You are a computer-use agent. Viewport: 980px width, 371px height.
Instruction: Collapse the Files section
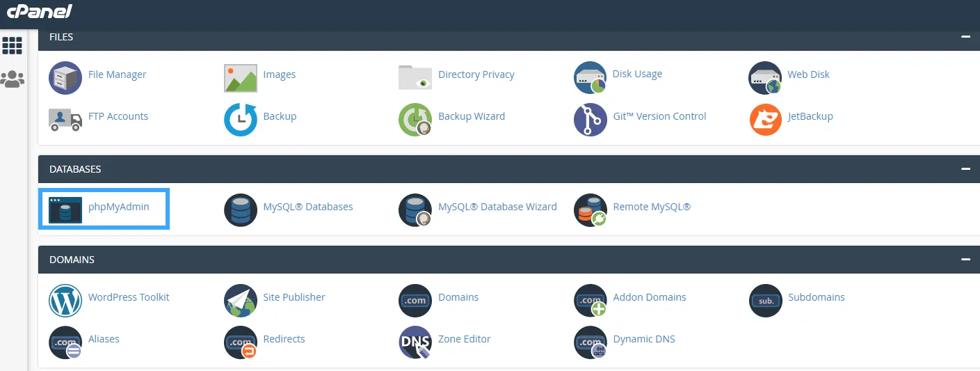[x=965, y=37]
